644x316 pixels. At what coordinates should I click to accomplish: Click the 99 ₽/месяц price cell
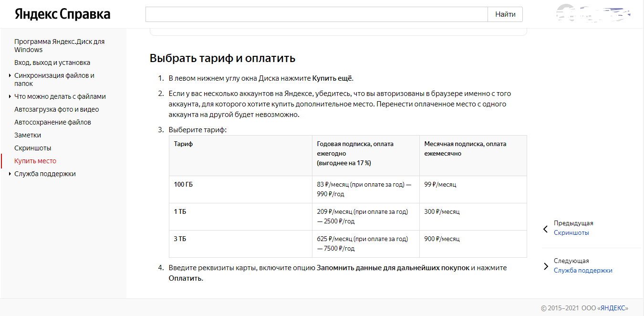(x=473, y=190)
